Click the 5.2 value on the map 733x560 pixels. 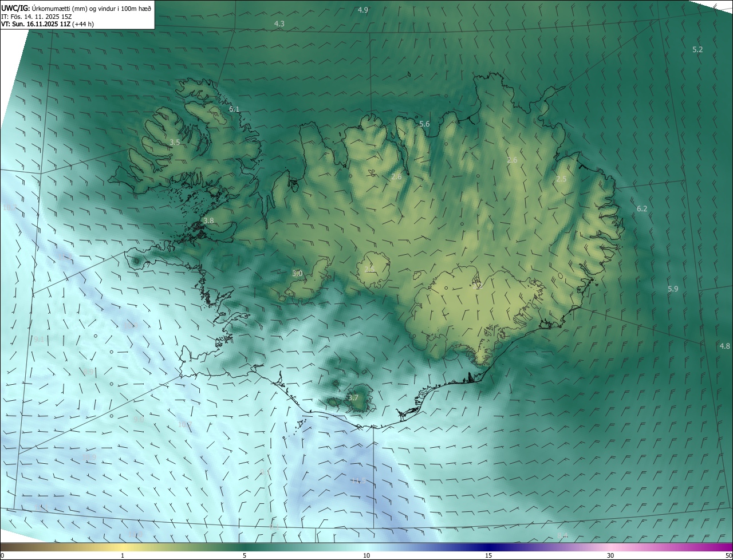click(x=697, y=50)
